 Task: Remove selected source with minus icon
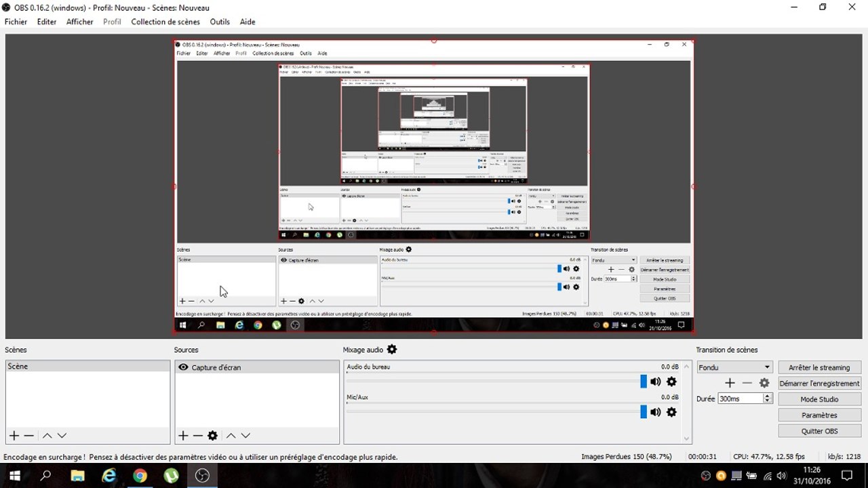tap(197, 436)
